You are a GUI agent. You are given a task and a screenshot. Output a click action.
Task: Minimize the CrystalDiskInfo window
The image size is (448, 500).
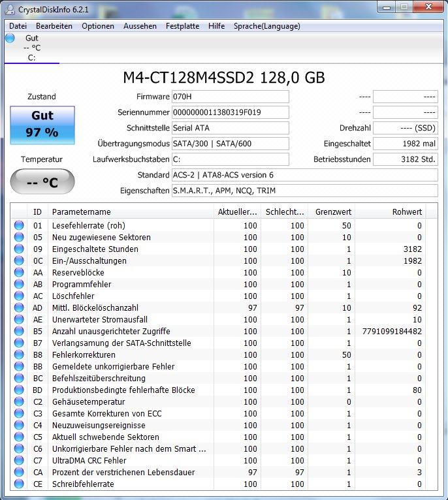(x=387, y=7)
